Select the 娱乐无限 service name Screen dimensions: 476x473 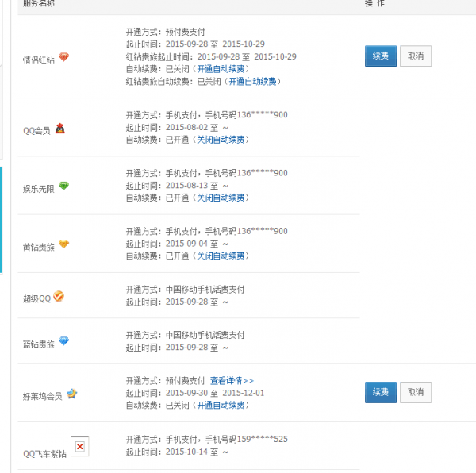click(39, 189)
